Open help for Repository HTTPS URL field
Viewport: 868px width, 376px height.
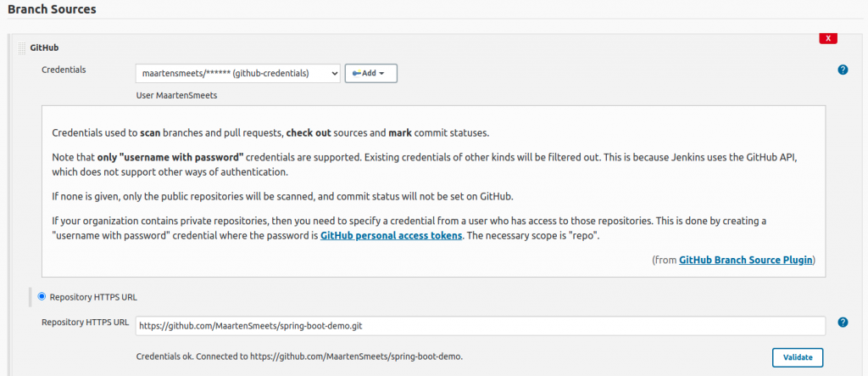(843, 323)
